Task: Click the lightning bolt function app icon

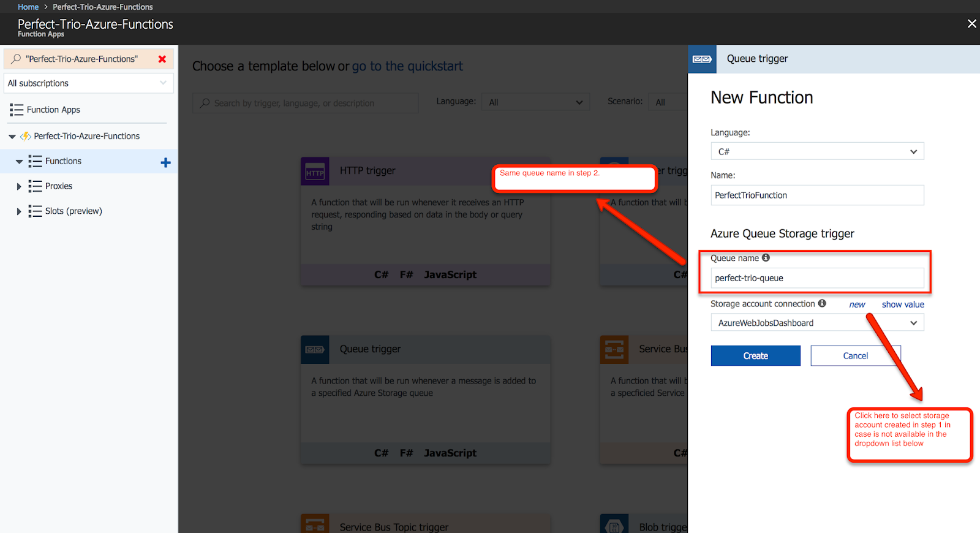Action: pos(26,136)
